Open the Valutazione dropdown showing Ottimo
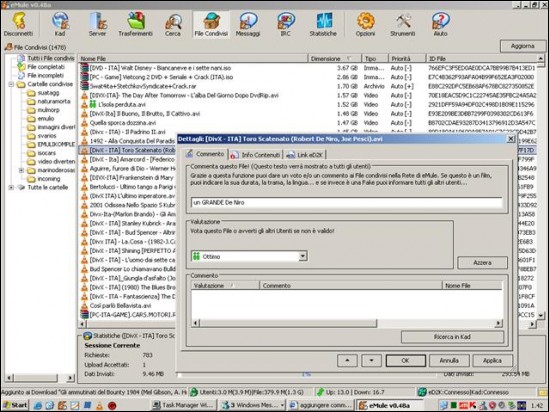 coord(249,256)
